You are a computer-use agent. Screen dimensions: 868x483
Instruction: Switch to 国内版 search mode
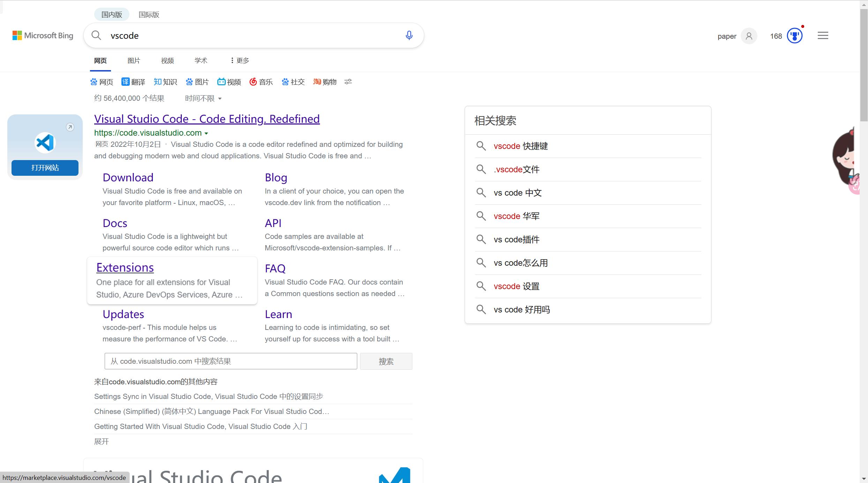click(x=112, y=15)
